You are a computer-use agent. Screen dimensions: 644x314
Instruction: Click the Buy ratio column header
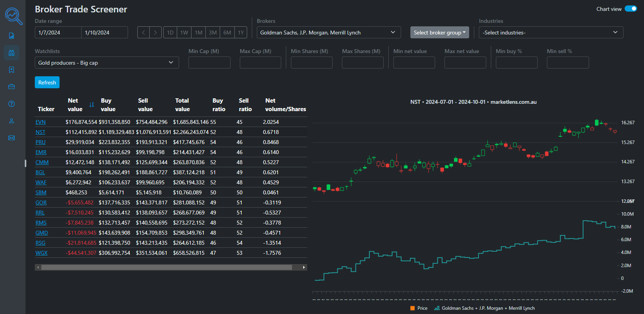pyautogui.click(x=219, y=105)
